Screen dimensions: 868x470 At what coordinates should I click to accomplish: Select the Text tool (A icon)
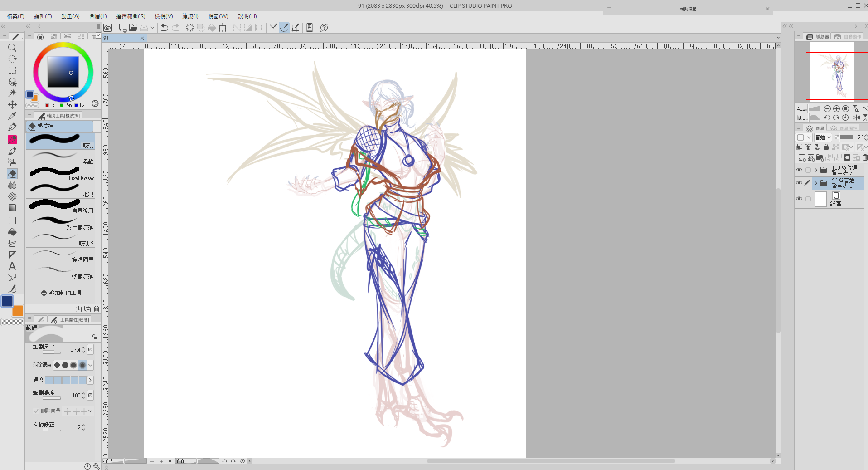(12, 266)
